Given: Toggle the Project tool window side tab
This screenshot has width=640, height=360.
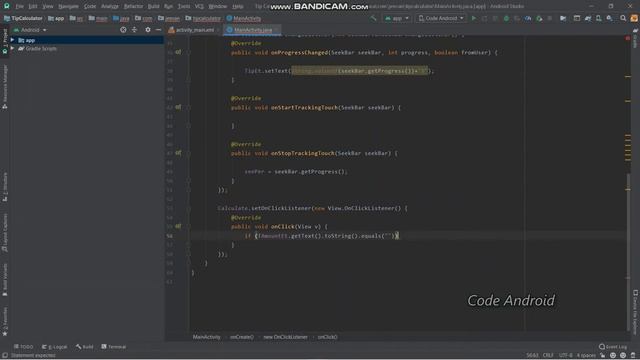Looking at the screenshot, I should point(5,41).
